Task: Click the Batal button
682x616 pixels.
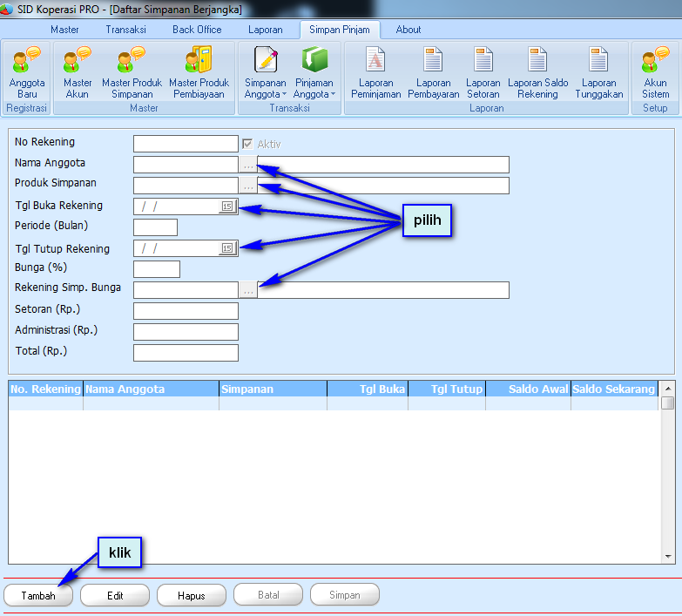Action: point(268,595)
